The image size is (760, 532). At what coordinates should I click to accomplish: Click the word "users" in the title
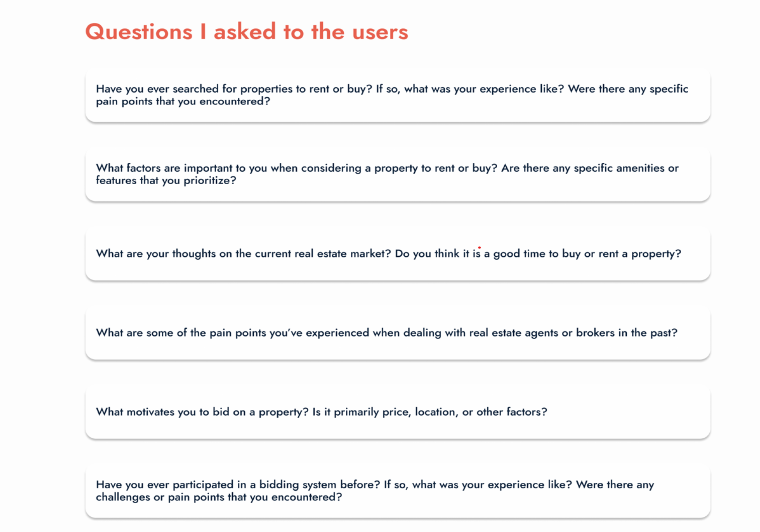(380, 32)
